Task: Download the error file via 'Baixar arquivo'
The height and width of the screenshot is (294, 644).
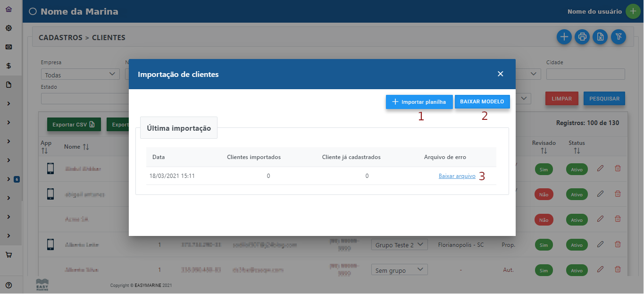Action: [456, 176]
